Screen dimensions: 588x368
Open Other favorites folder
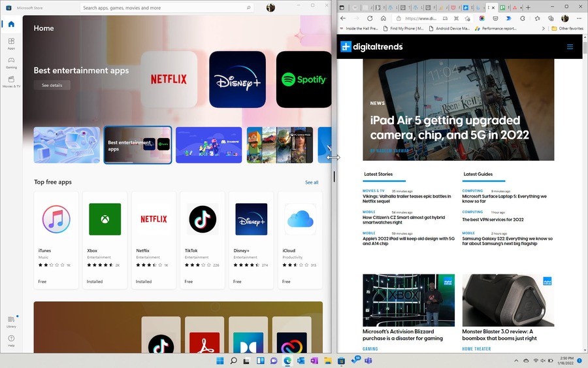pyautogui.click(x=567, y=29)
